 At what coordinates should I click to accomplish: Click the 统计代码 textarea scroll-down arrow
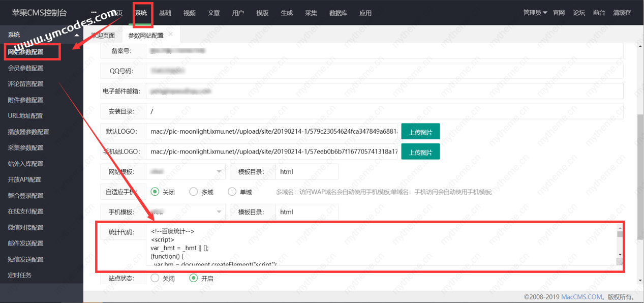pos(620,254)
